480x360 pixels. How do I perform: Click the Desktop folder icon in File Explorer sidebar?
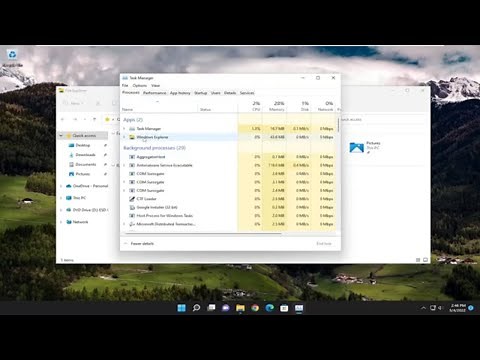71,145
